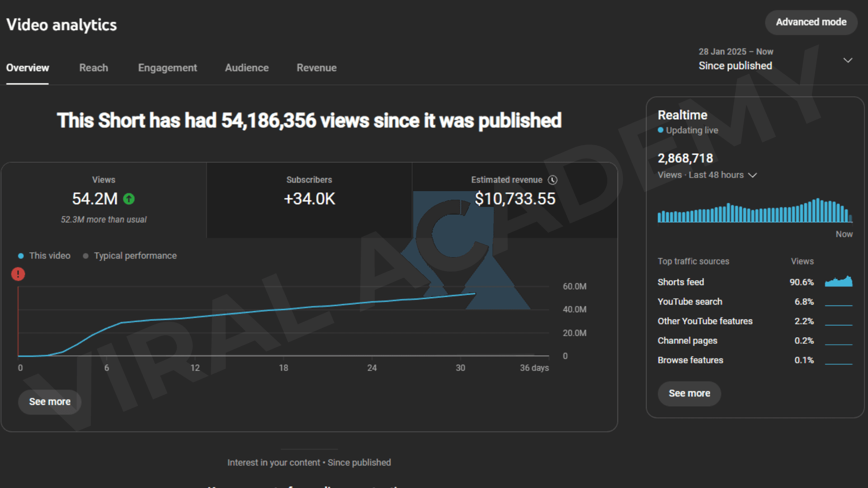Click the Shorts feed sparkline chart

click(x=839, y=282)
